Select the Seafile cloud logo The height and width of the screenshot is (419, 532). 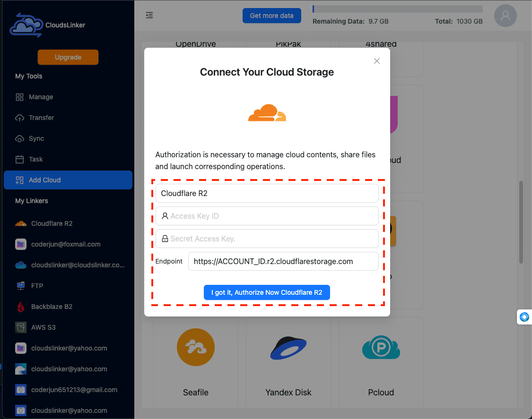(196, 347)
